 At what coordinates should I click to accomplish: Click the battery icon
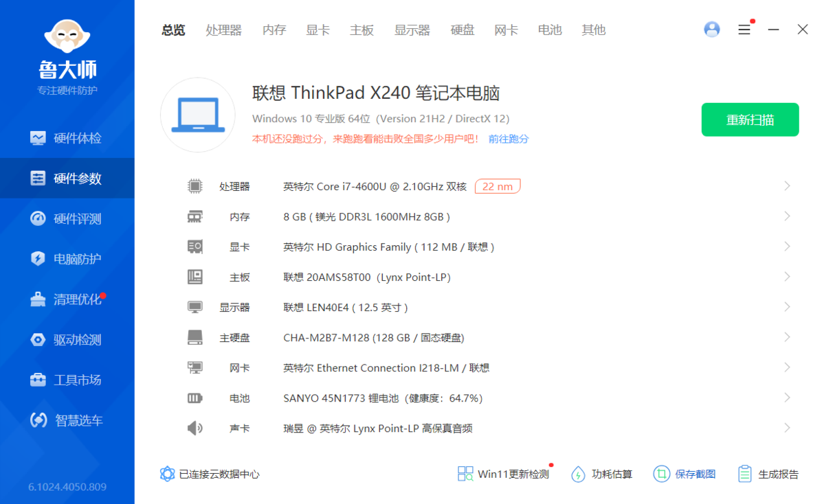(x=195, y=398)
